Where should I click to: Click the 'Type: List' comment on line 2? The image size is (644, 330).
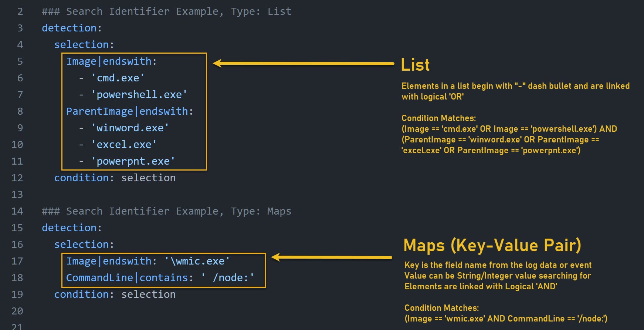coord(261,11)
